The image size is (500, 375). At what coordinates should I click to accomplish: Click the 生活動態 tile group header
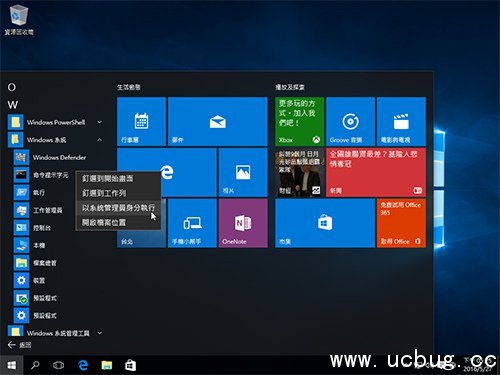point(129,87)
